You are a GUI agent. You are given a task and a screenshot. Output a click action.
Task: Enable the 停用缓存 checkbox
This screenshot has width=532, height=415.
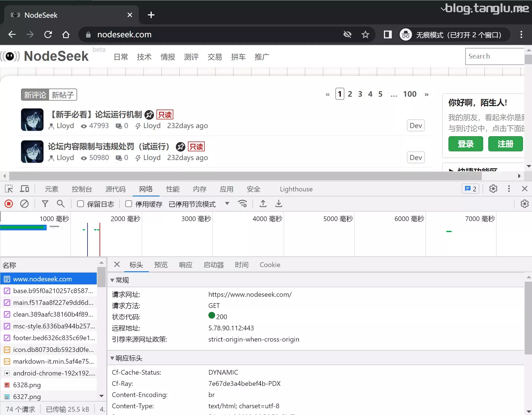tap(129, 204)
